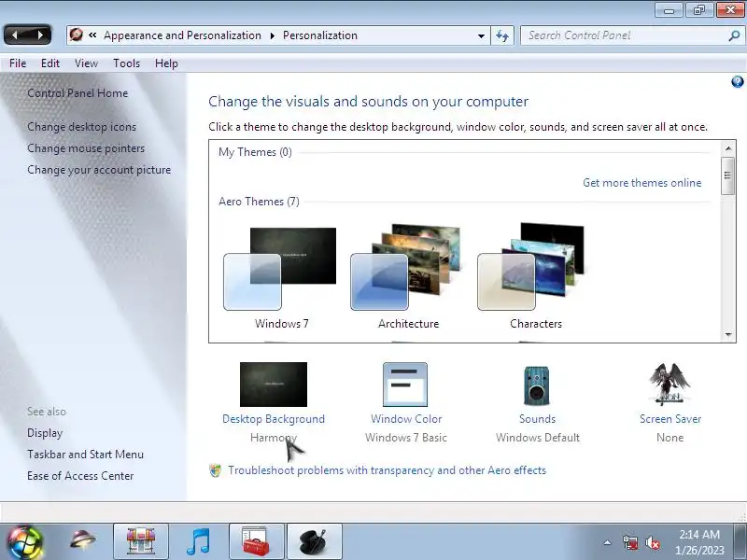Open Change desktop icons
This screenshot has width=747, height=560.
81,127
